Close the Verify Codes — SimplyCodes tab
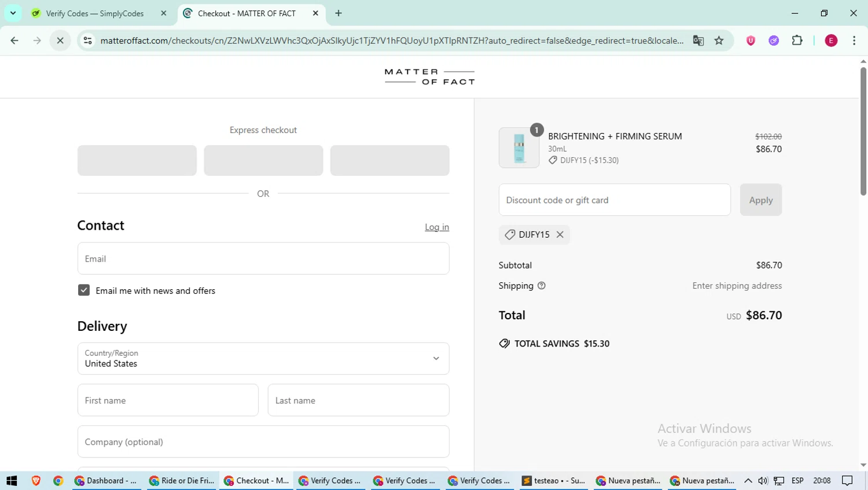Screen dimensions: 868x490 click(164, 13)
